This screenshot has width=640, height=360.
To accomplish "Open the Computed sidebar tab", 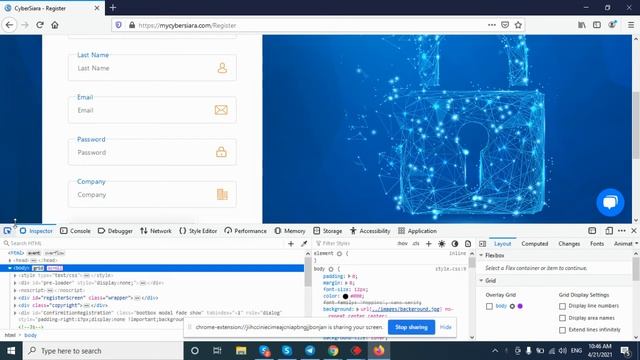I will tap(535, 244).
